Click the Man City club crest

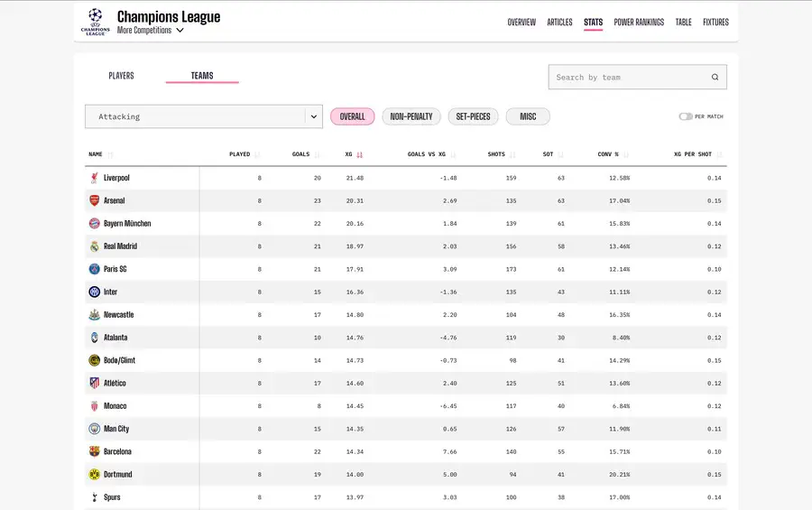click(94, 429)
